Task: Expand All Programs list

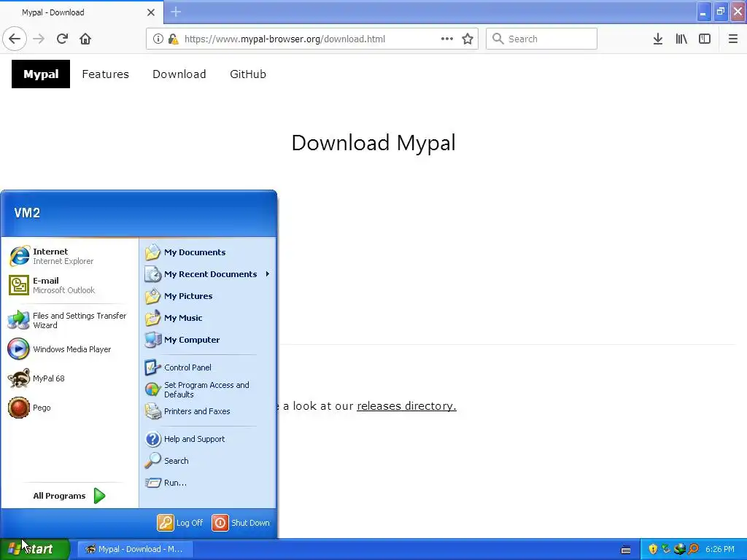Action: point(69,496)
